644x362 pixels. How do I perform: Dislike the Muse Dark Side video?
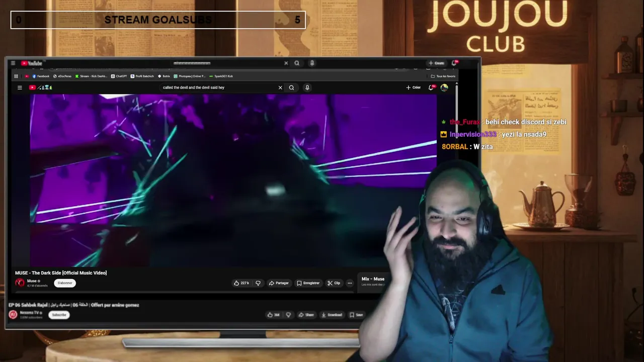coord(258,283)
